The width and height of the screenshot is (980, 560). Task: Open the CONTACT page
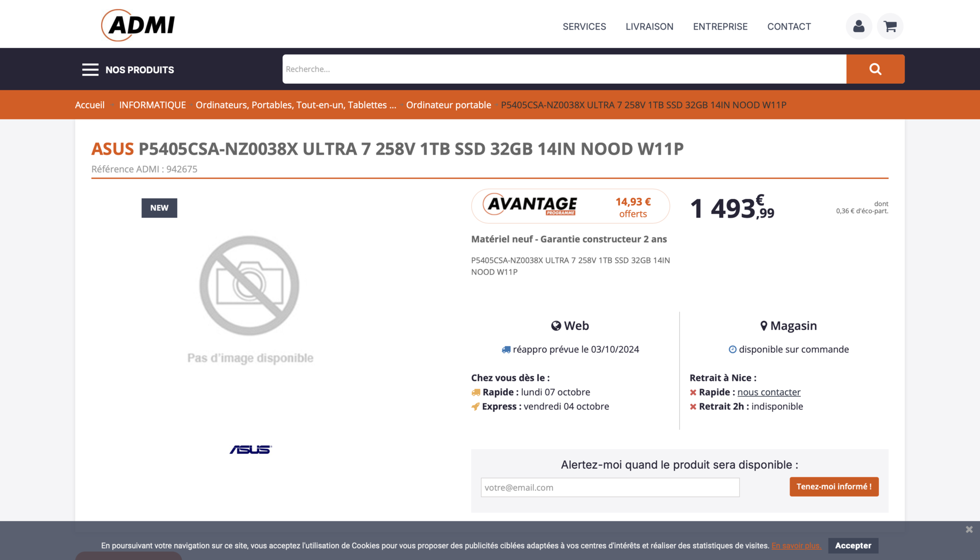tap(789, 27)
